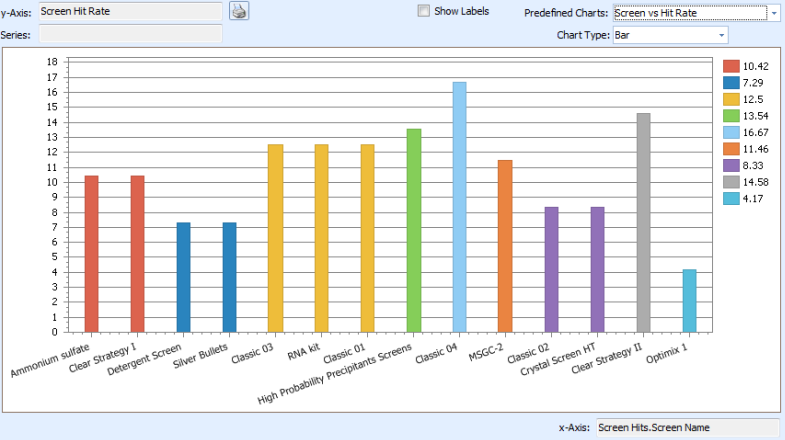
Task: Select the RNA kit bar
Action: tap(321, 238)
